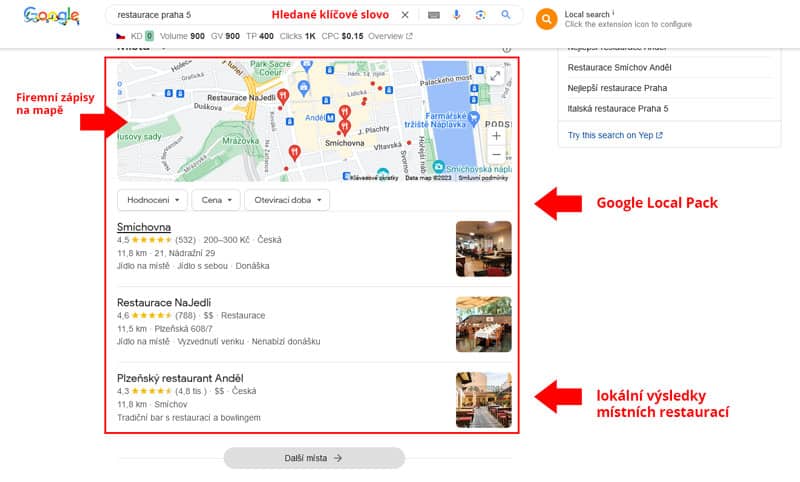Click the KD score badge

click(x=149, y=36)
